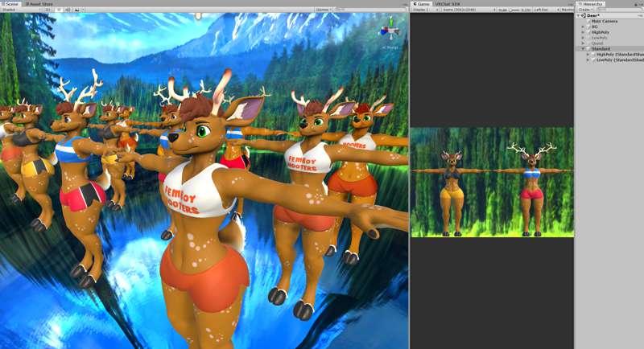Expand the Quad object arrow
644x349 pixels.
[x=582, y=43]
